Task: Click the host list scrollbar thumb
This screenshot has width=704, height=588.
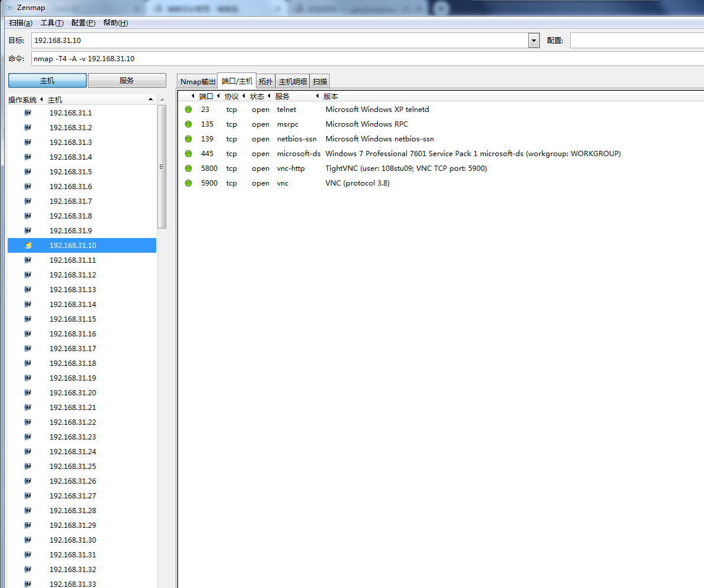Action: (x=162, y=167)
